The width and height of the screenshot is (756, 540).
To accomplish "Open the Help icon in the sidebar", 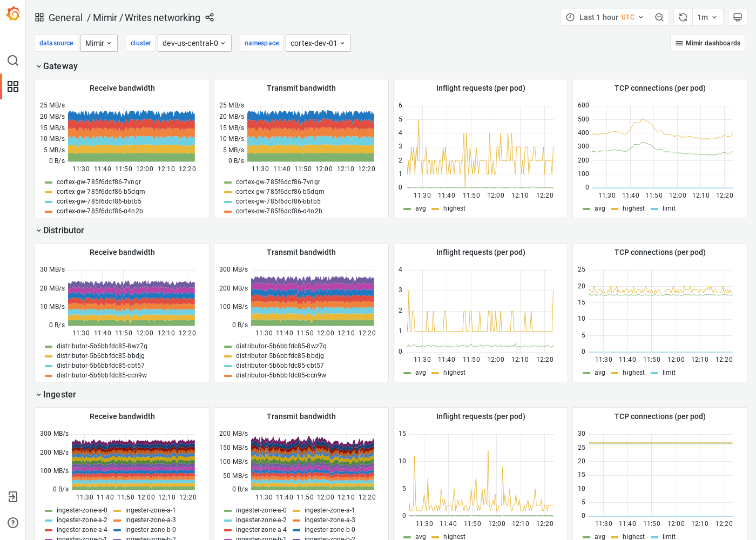I will click(12, 523).
